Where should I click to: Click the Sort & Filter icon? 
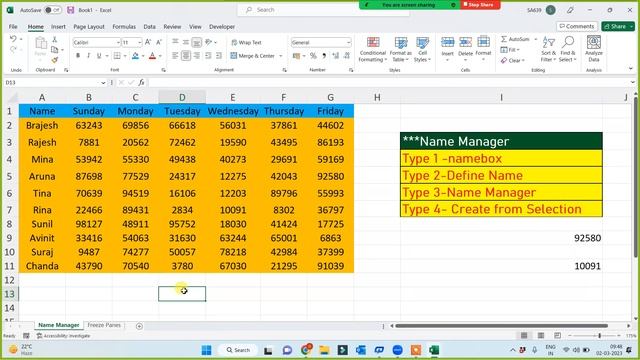(549, 42)
